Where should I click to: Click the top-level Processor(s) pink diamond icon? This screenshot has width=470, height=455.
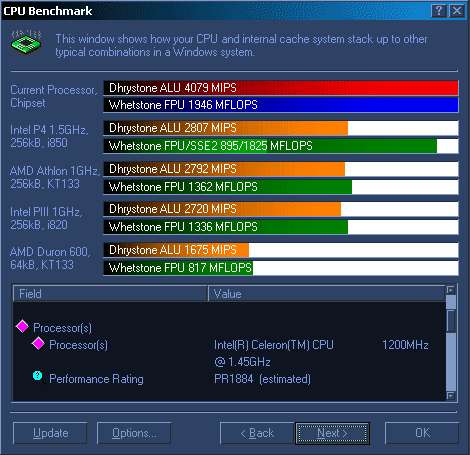click(x=22, y=326)
